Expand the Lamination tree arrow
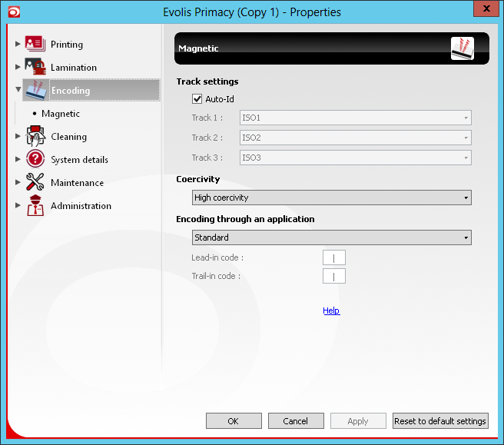Viewport: 504px width, 445px height. pos(18,67)
